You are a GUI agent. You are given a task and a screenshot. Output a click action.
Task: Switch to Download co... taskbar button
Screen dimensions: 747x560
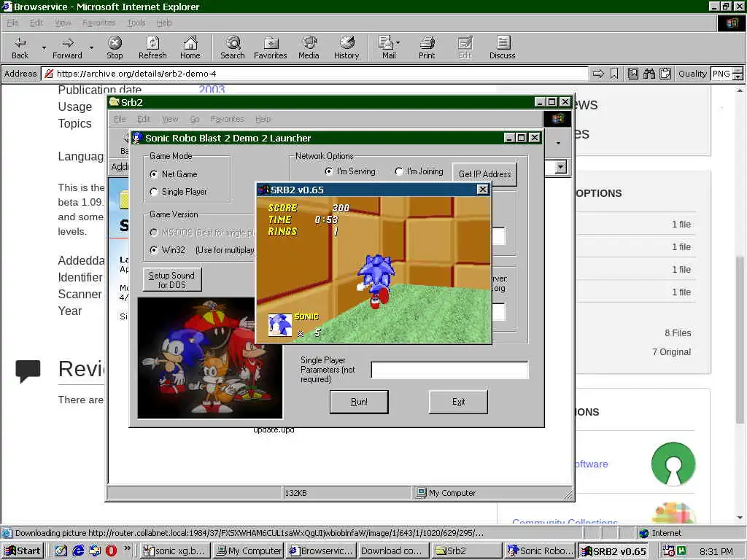393,551
